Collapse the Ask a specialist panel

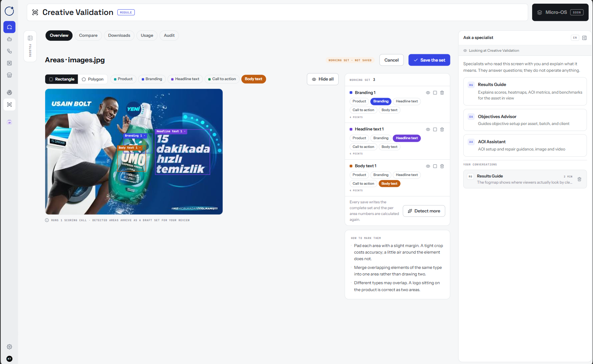tap(584, 38)
